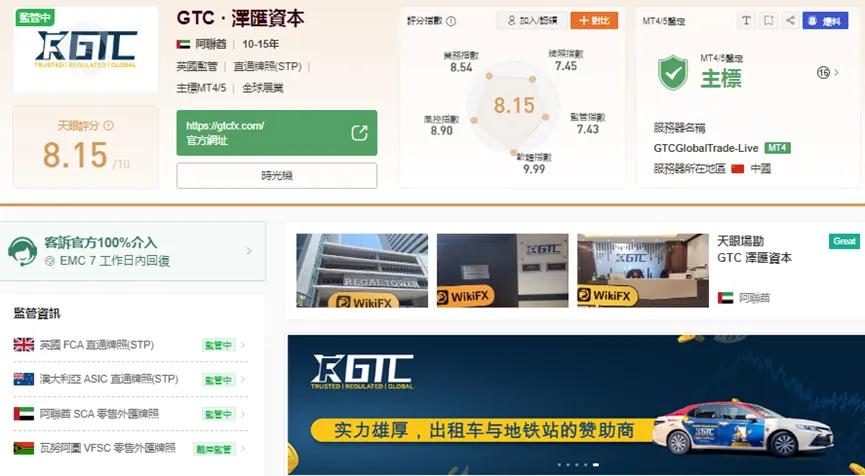The height and width of the screenshot is (476, 865).
Task: Click the UAE flag in the SCA row
Action: 24,414
